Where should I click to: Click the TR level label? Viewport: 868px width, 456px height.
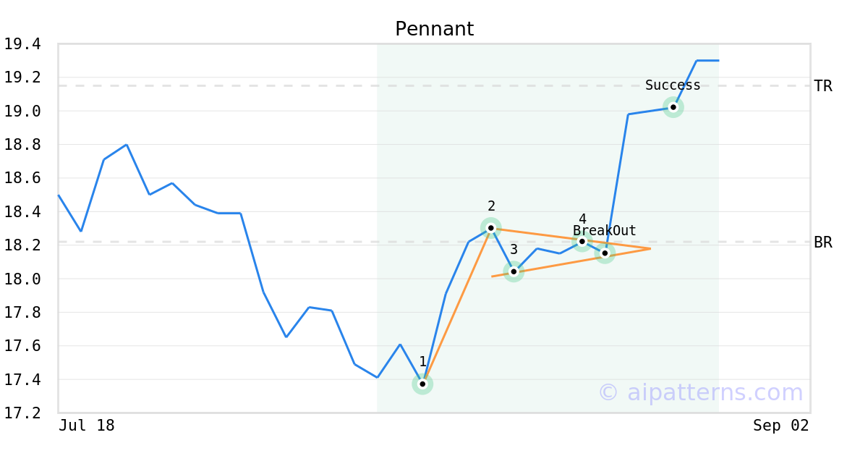coord(823,86)
